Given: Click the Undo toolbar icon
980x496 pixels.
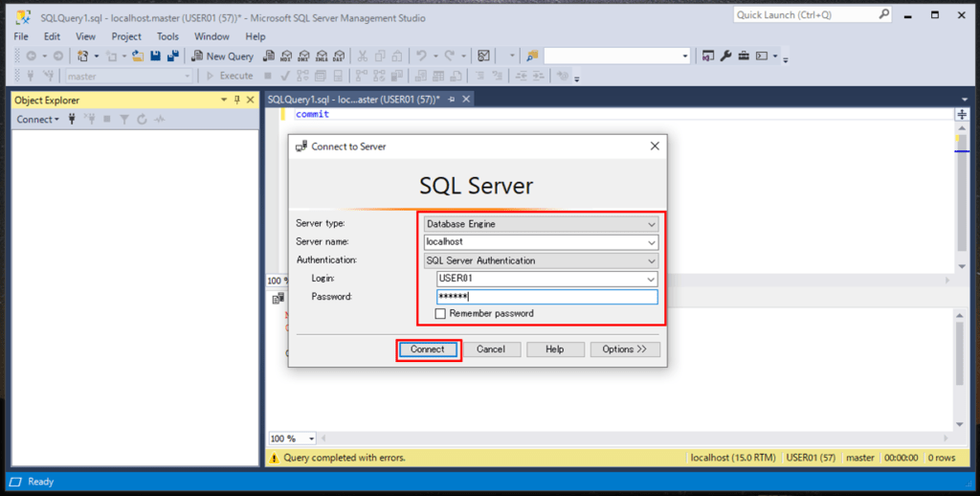Looking at the screenshot, I should [422, 56].
